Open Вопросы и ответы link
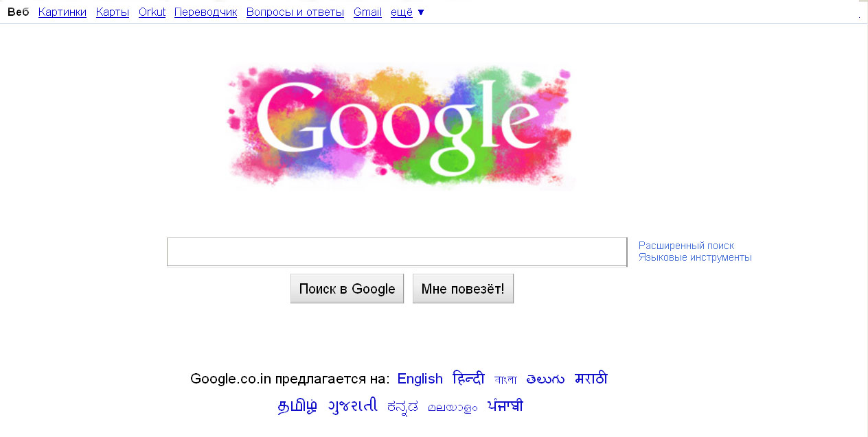 pyautogui.click(x=295, y=12)
